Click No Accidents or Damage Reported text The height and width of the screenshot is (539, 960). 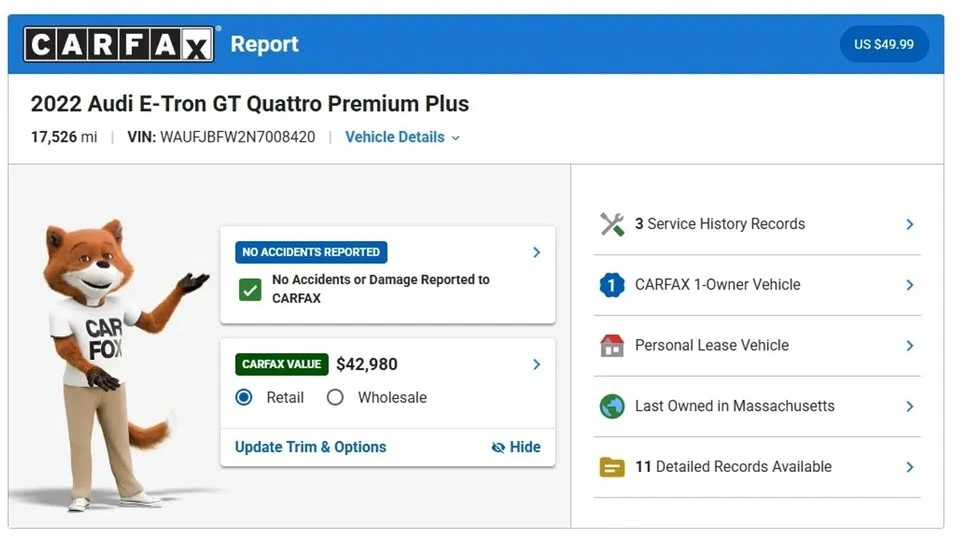381,288
